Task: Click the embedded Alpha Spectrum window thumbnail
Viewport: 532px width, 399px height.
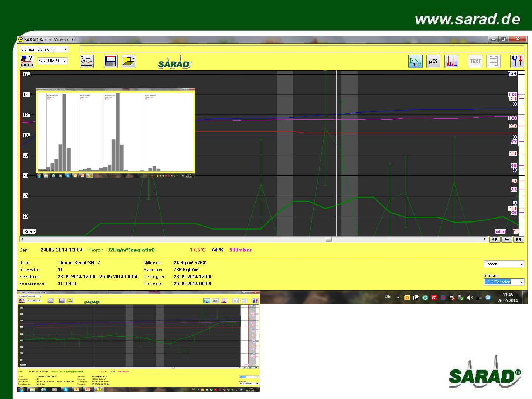Action: (115, 133)
